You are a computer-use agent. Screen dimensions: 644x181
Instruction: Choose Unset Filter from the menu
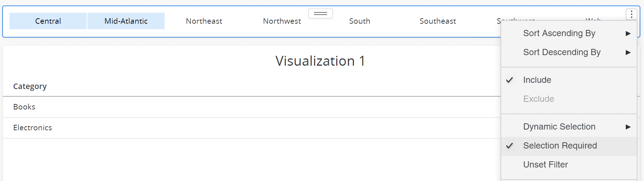[x=545, y=165]
